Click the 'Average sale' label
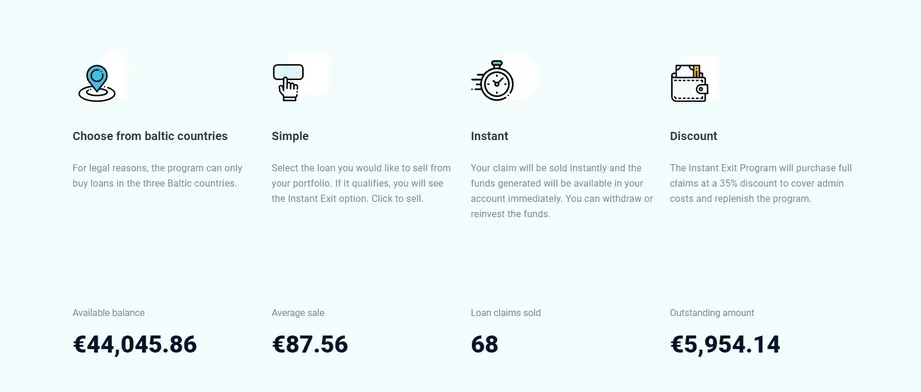921x392 pixels. click(298, 313)
